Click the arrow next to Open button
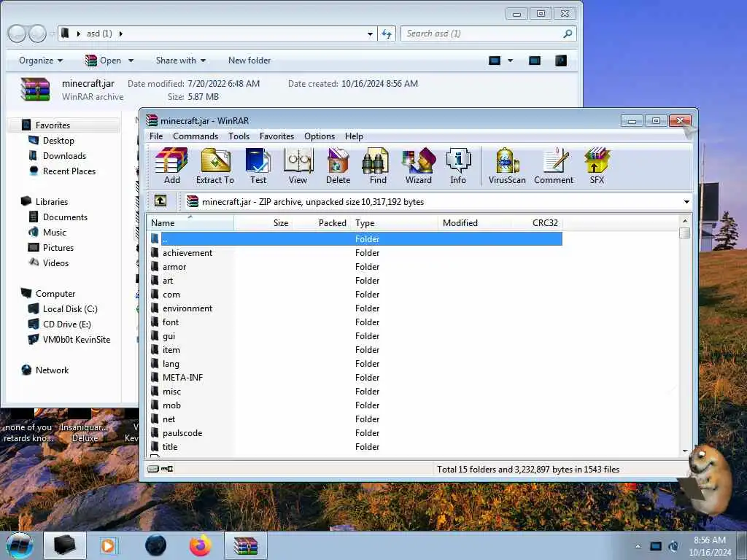This screenshot has width=747, height=560. pos(131,61)
